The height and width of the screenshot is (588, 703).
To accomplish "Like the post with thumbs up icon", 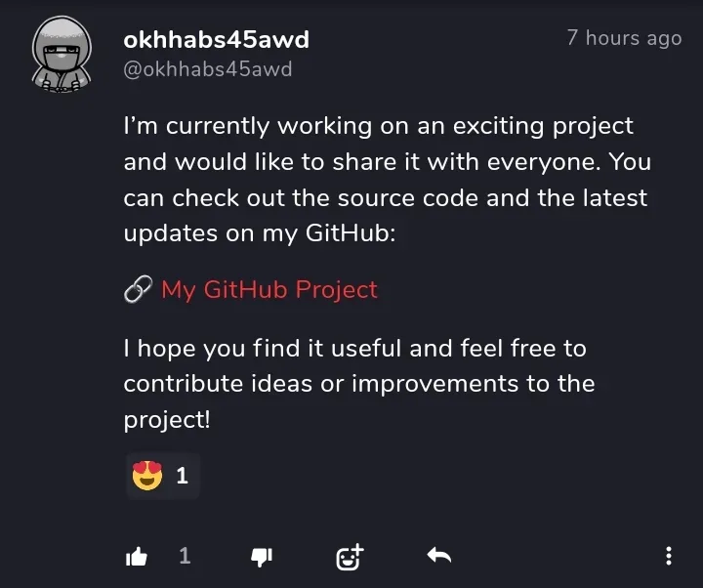I will point(137,557).
